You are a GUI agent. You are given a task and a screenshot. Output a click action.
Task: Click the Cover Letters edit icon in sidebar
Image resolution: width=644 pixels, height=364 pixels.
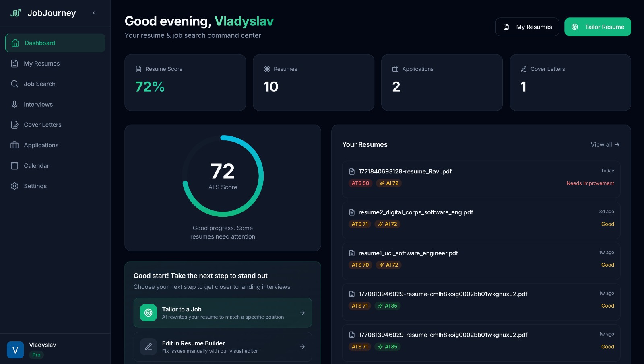point(14,125)
